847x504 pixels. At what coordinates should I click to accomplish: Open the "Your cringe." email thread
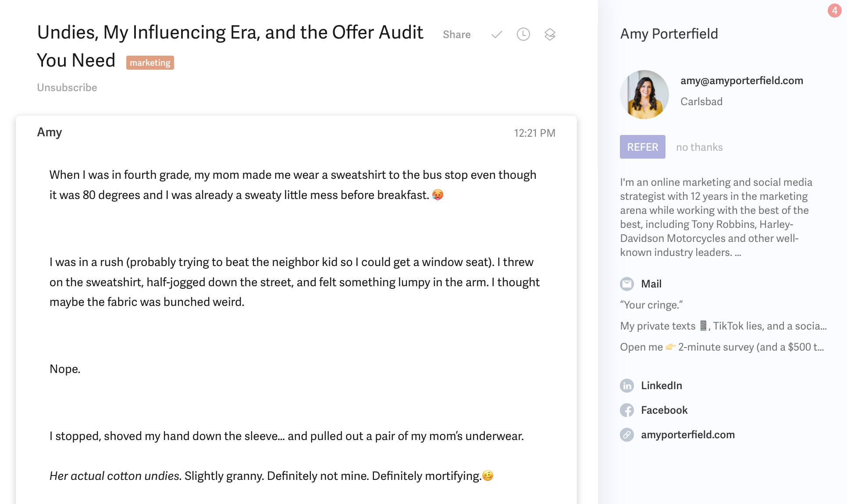click(651, 305)
